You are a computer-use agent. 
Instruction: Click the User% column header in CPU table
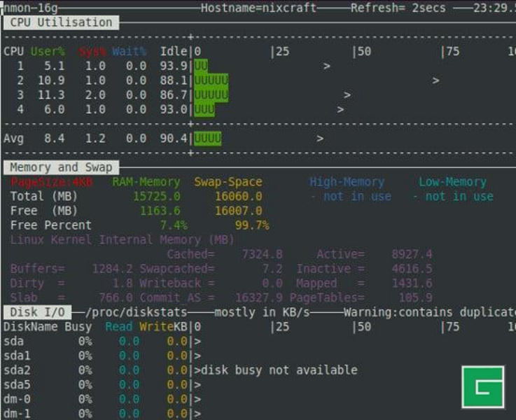48,51
